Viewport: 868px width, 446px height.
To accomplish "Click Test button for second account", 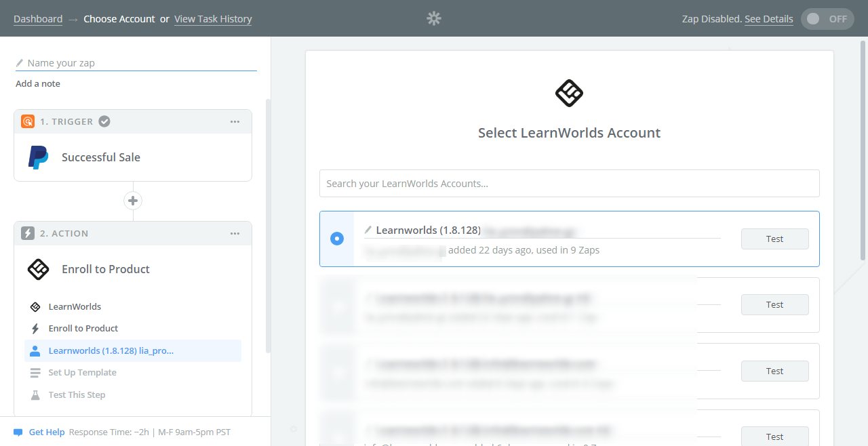I will tap(775, 305).
